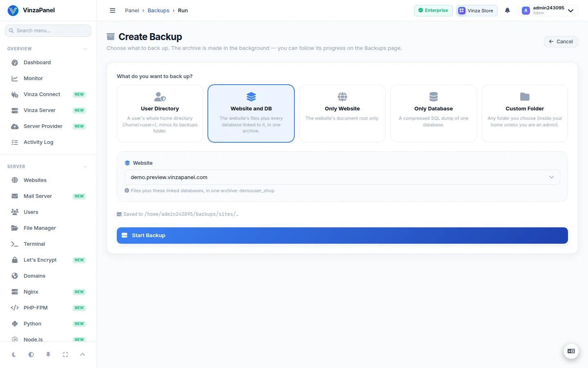Select Website and DB backup option
The image size is (588, 368).
point(251,114)
